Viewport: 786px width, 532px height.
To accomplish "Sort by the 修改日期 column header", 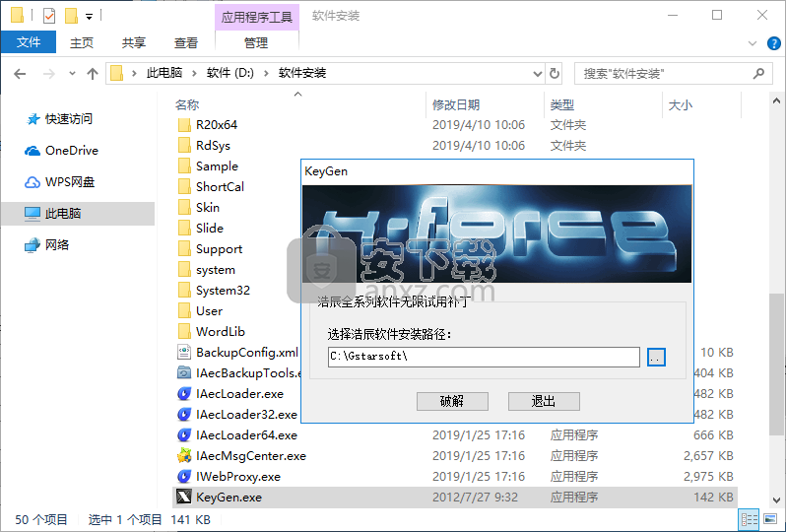I will (x=456, y=104).
